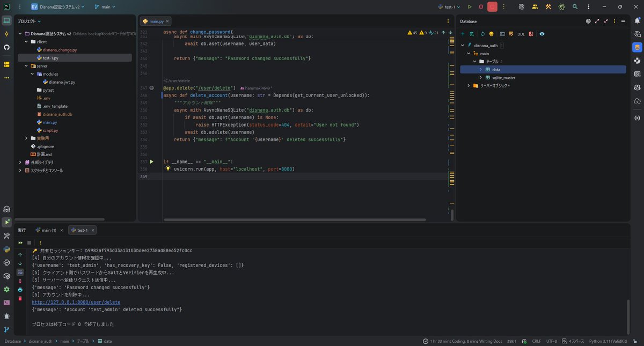Switch to main.py editor tab
644x346 pixels.
[x=155, y=21]
